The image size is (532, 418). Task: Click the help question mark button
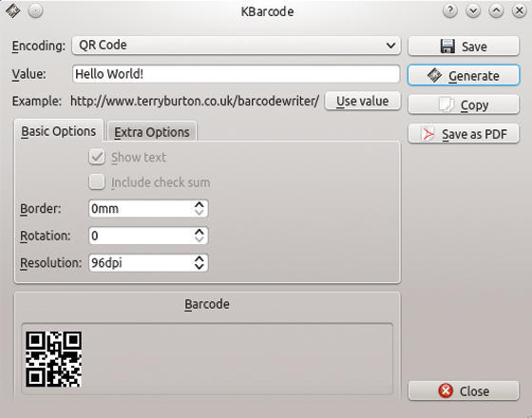450,11
